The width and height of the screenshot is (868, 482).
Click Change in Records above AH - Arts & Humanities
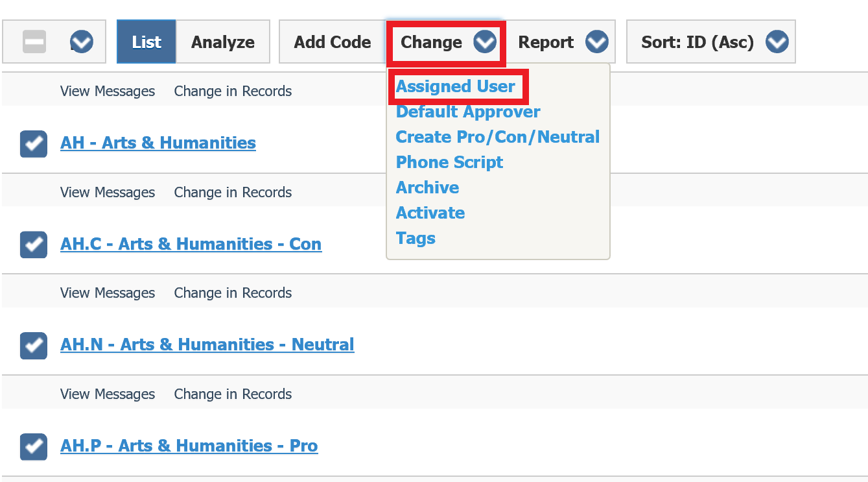pyautogui.click(x=233, y=91)
